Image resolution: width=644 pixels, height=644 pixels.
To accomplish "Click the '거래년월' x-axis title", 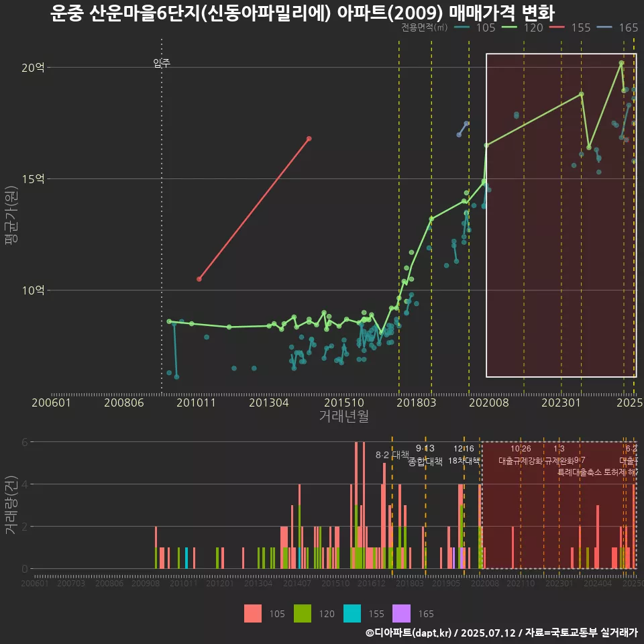I will click(343, 416).
